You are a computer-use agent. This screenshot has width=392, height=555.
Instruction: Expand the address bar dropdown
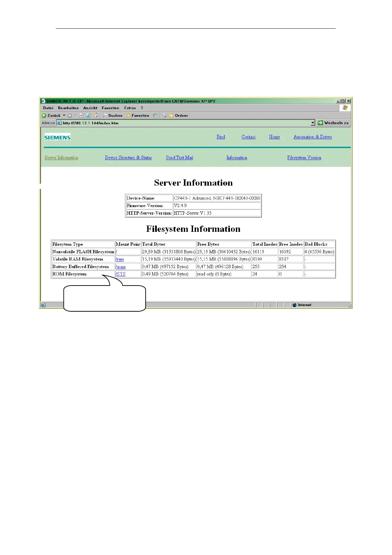(x=313, y=123)
